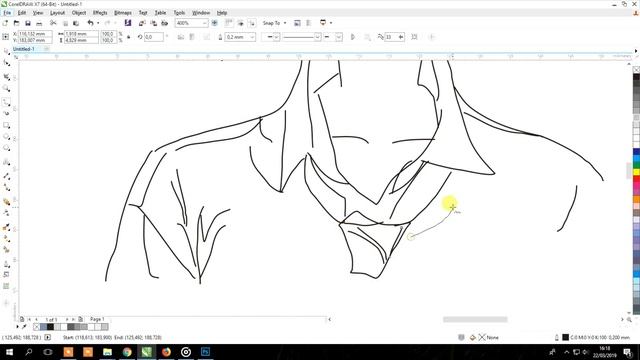
Task: Open the start arrowhead dropdown
Action: click(x=276, y=37)
